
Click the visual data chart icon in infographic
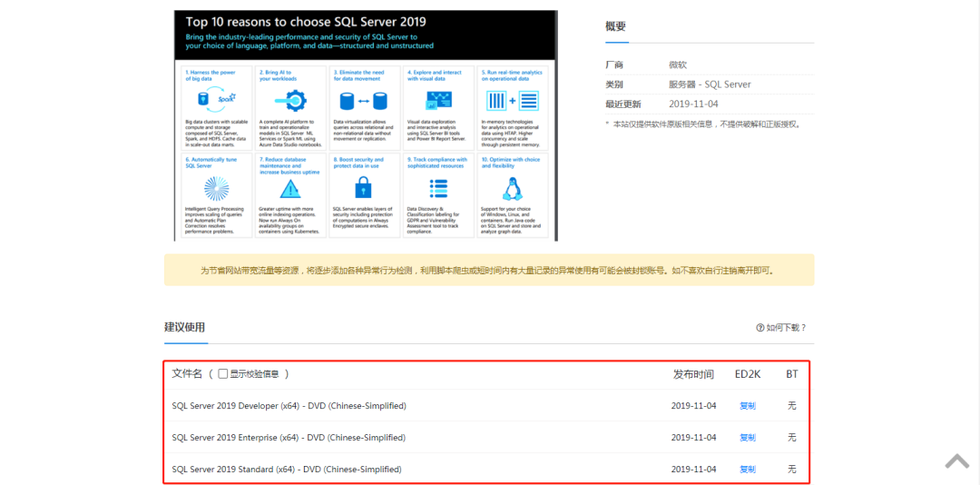coord(439,100)
